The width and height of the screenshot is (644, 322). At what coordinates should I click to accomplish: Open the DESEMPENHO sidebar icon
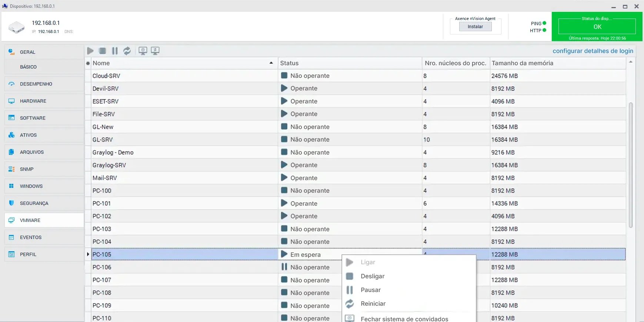(x=11, y=84)
